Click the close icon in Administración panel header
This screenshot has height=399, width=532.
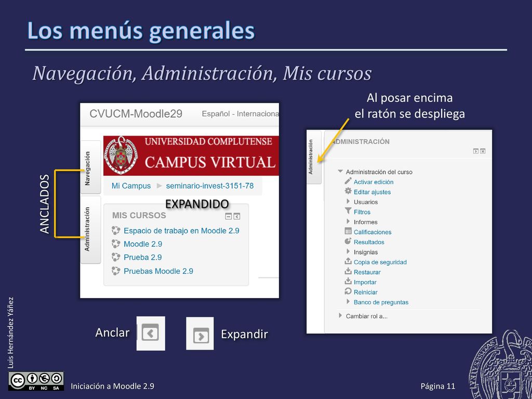click(483, 151)
